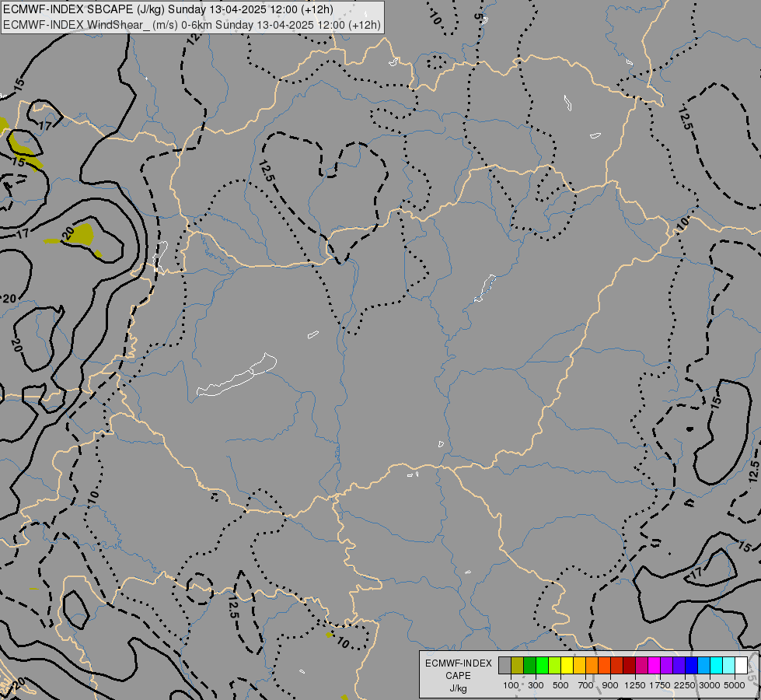
Task: Click the olive swatch in the CAPE legend
Action: click(x=517, y=666)
